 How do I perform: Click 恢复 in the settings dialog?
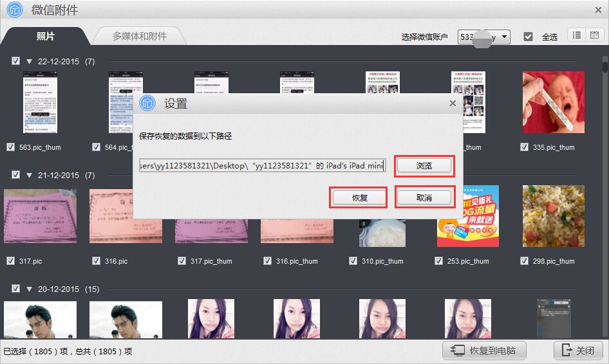359,197
